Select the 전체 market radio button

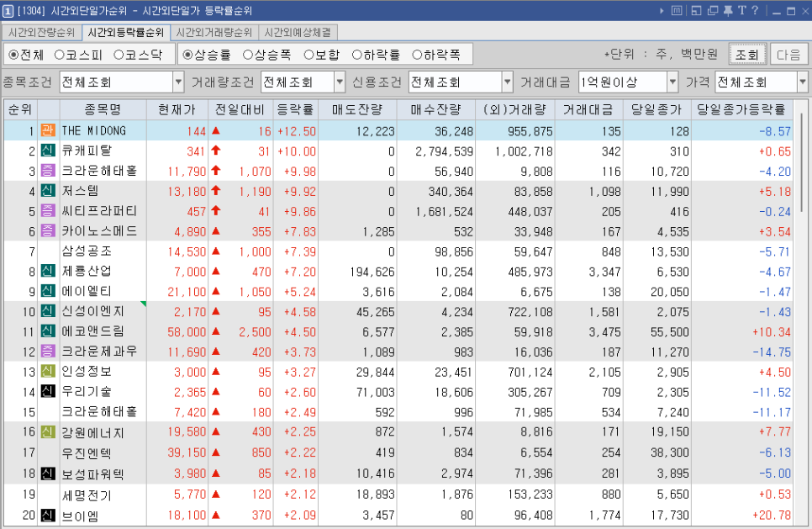click(x=14, y=55)
